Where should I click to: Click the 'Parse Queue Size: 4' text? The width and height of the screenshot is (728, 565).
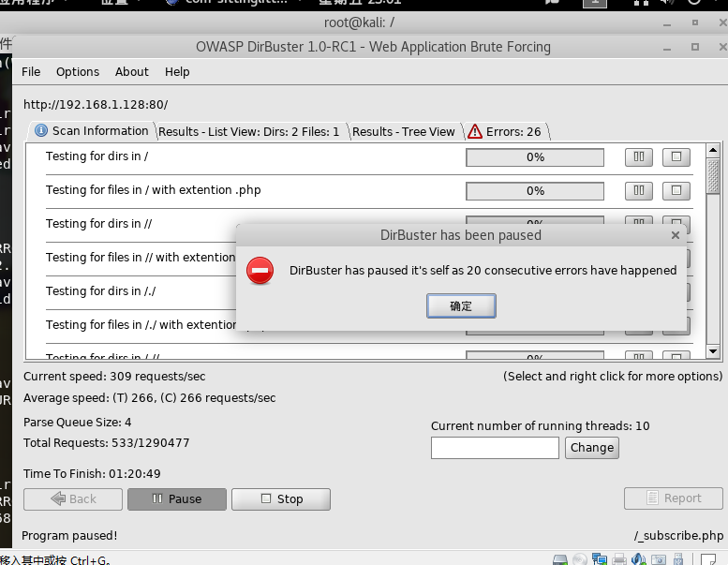click(77, 423)
